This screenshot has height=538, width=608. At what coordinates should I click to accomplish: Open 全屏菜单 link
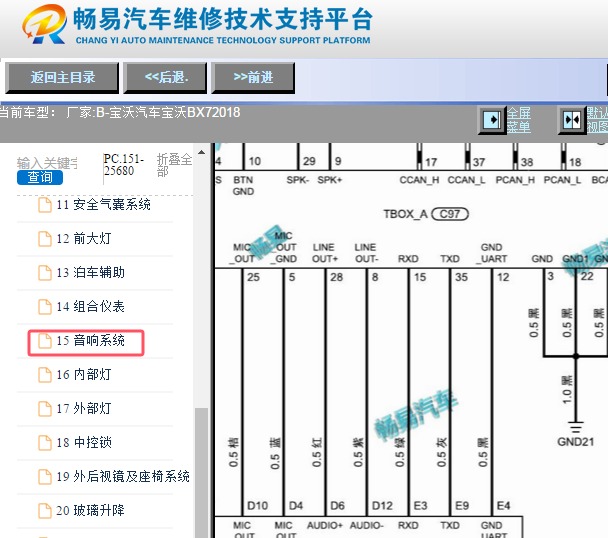point(518,120)
